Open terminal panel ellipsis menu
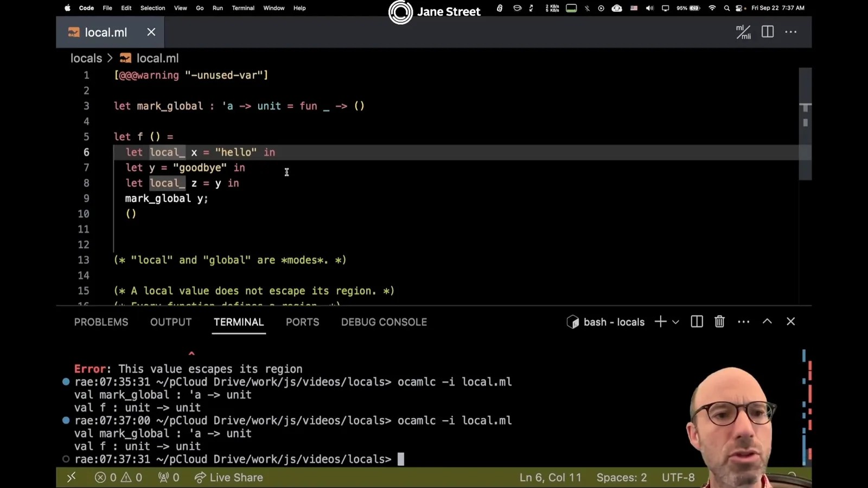The height and width of the screenshot is (488, 868). 744,322
